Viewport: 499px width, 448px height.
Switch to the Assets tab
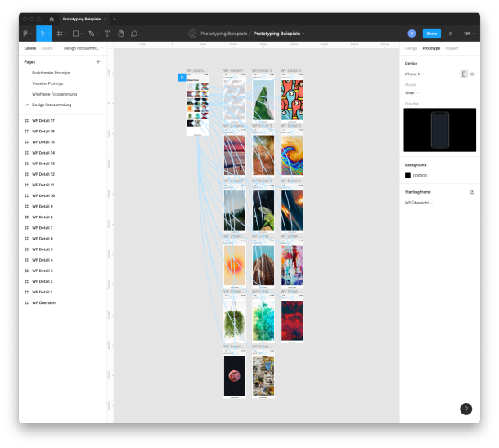[x=47, y=48]
